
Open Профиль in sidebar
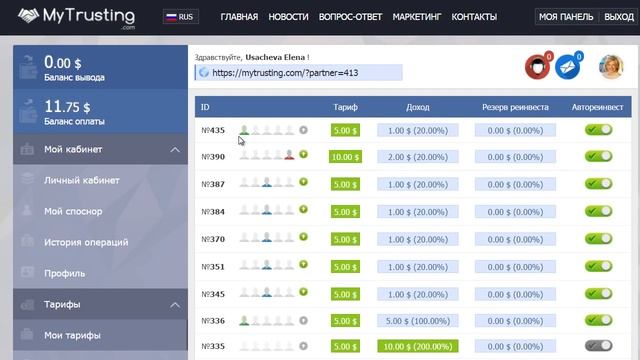pyautogui.click(x=100, y=273)
